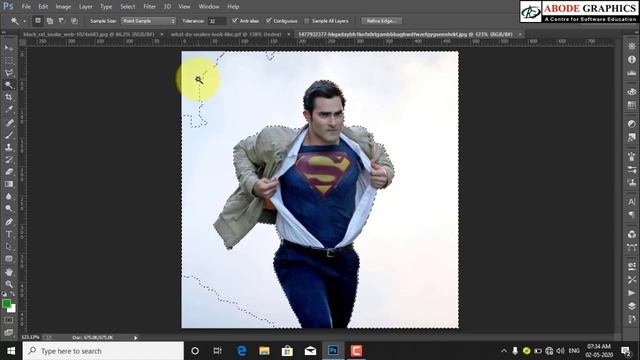Viewport: 640px width, 360px height.
Task: Open the Sample Size dropdown
Action: tap(148, 21)
